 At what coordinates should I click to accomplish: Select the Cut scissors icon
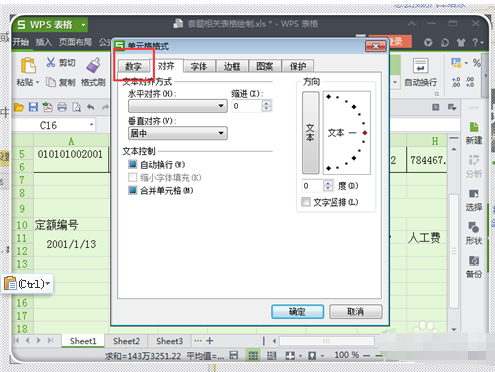click(50, 62)
